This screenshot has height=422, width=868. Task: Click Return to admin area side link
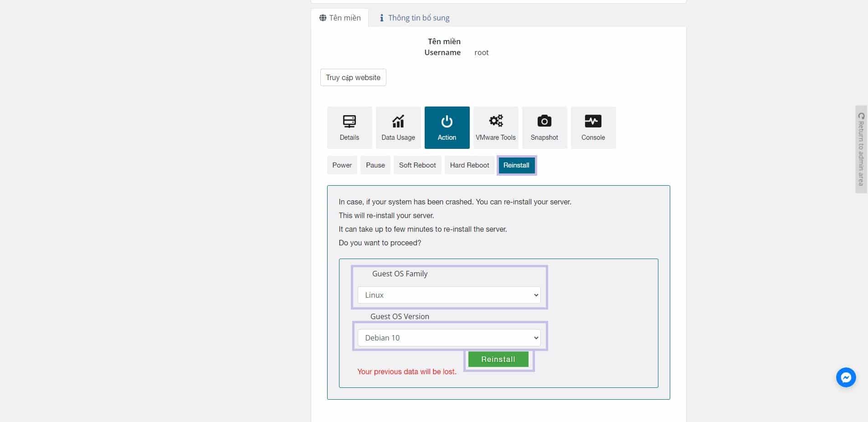(x=861, y=149)
